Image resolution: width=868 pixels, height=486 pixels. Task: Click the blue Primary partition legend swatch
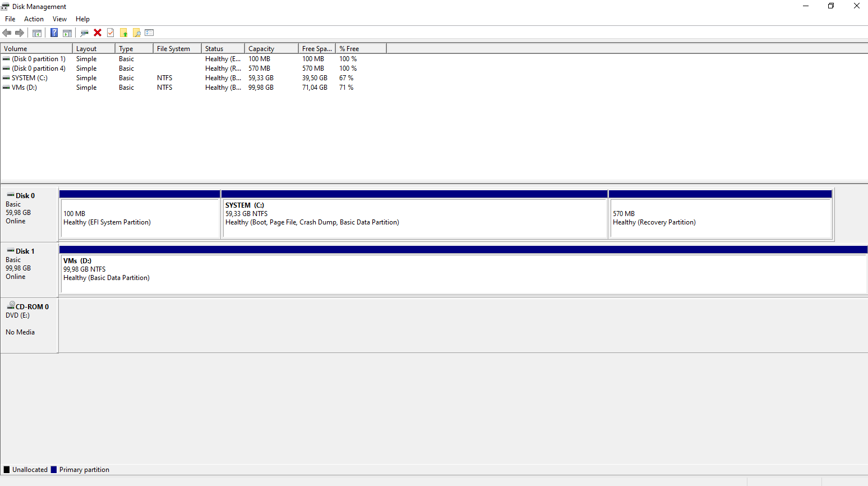[54, 470]
